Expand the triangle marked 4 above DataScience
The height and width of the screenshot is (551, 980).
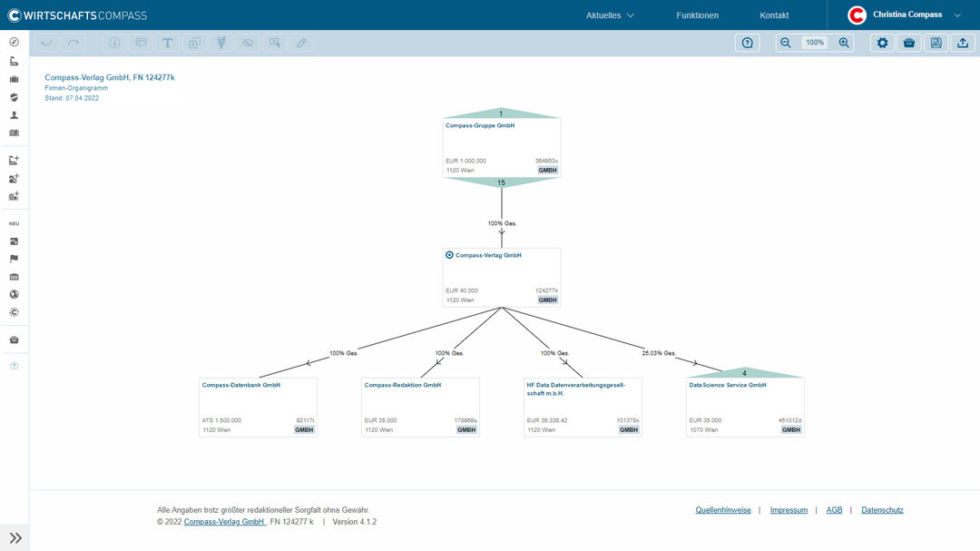point(744,373)
